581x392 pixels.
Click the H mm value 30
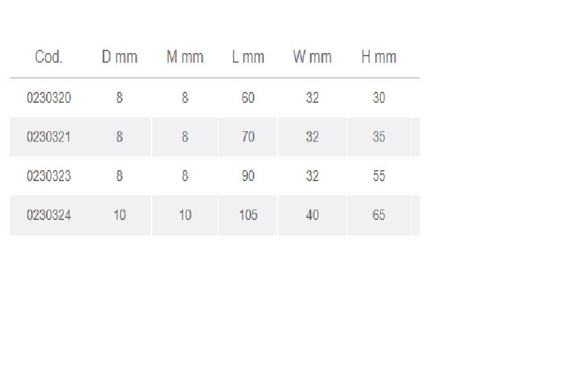pos(378,98)
